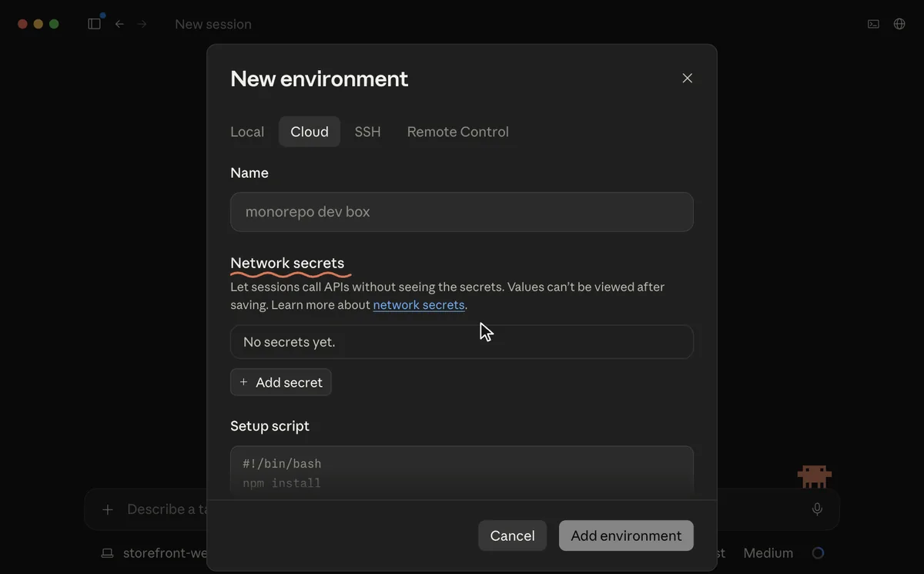924x574 pixels.
Task: Go forward with the right arrow
Action: coord(142,24)
